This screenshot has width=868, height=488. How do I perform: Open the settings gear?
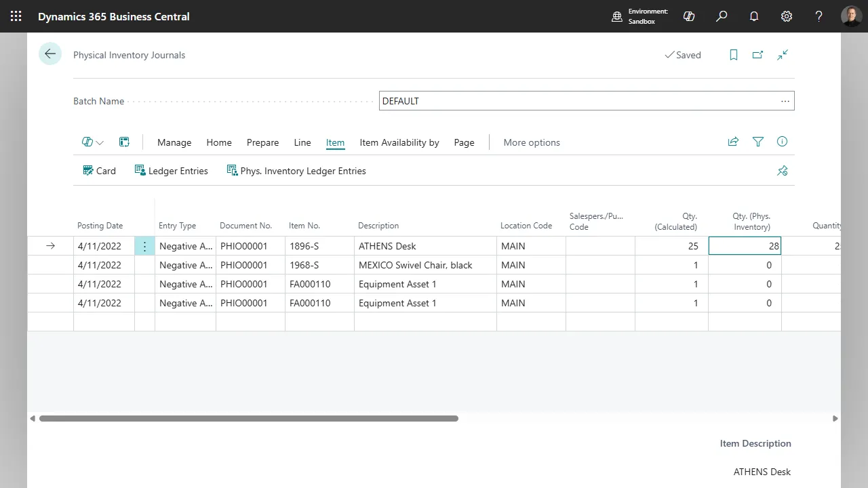[787, 16]
